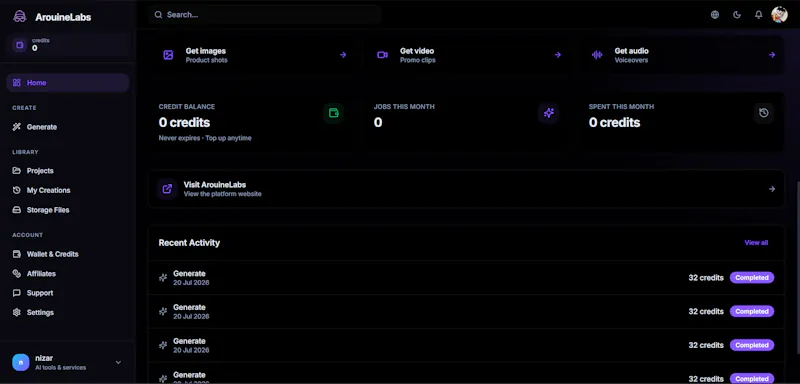Screen dimensions: 800x384
Task: Click the nizar profile avatar
Action: tap(21, 362)
